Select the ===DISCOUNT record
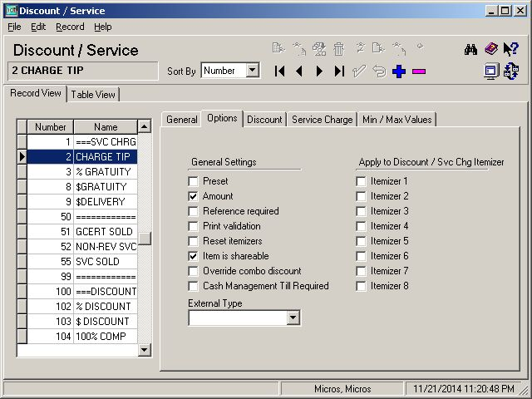 click(82, 292)
